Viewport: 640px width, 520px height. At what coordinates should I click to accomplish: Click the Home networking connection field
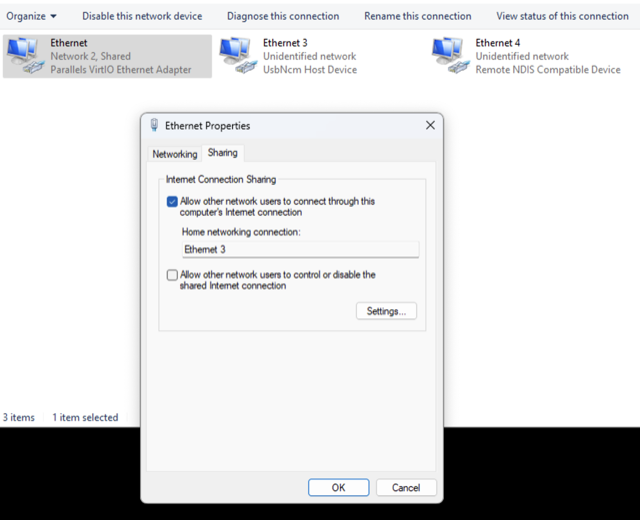coord(300,250)
